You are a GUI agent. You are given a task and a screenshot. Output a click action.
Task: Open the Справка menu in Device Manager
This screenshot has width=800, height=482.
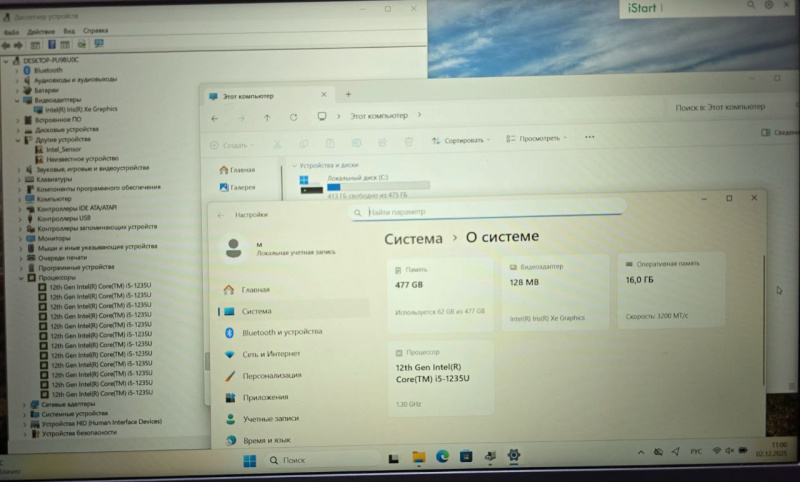(x=96, y=31)
